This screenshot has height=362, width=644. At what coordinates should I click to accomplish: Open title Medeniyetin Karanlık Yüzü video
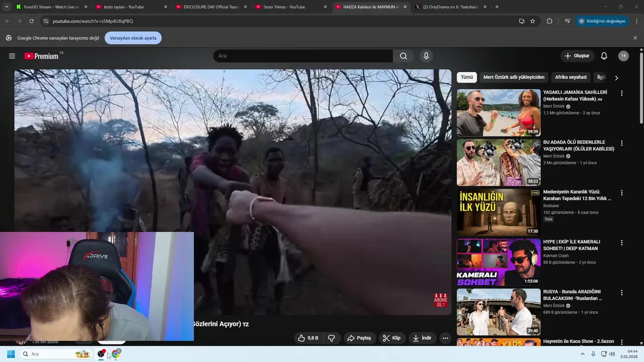[577, 195]
